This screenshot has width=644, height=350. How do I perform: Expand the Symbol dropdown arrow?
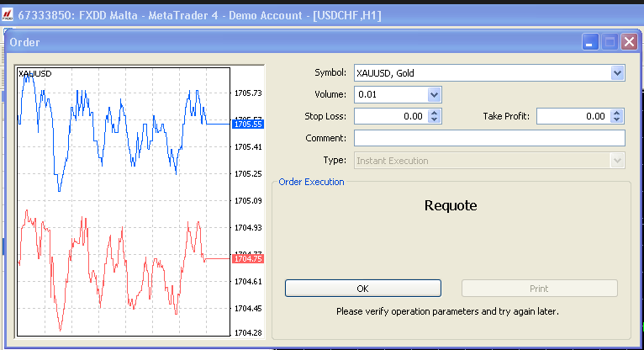click(x=618, y=73)
